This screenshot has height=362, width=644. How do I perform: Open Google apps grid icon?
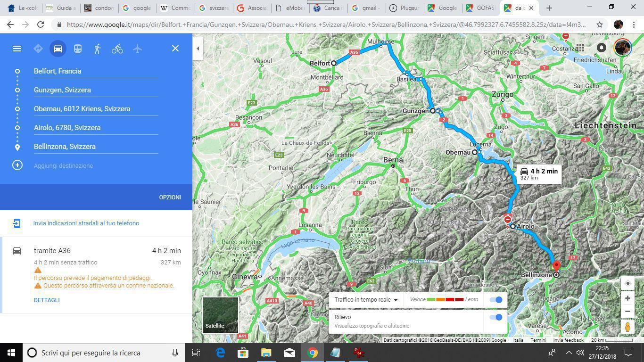(580, 48)
